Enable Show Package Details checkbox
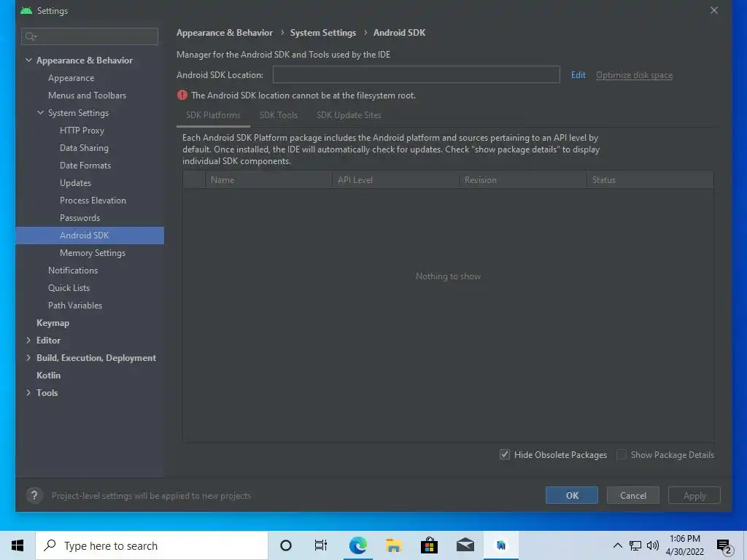This screenshot has height=560, width=747. coord(622,455)
